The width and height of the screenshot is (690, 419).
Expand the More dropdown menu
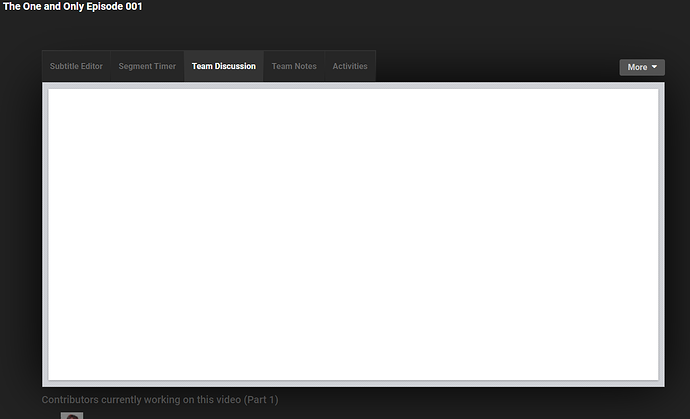coord(642,67)
